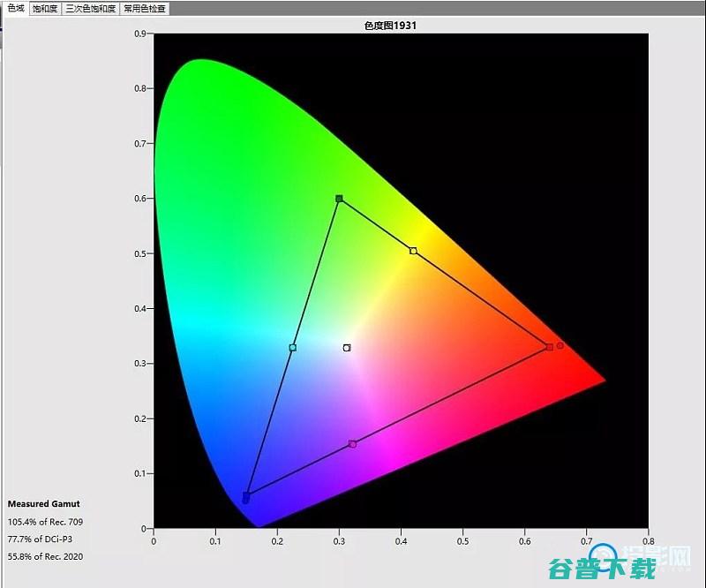706x588 pixels.
Task: Open the 饱和度 tab
Action: (x=45, y=8)
